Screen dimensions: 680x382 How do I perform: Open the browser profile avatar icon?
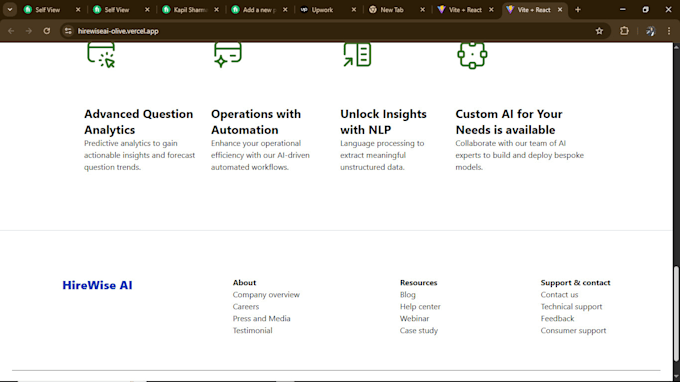[x=650, y=31]
